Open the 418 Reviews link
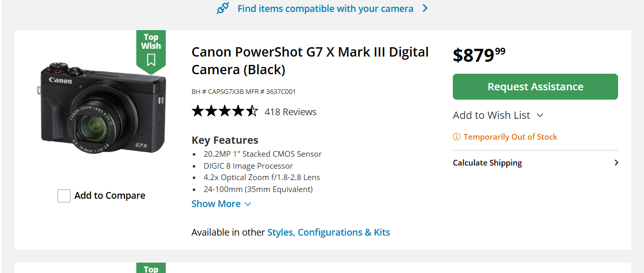 (x=290, y=112)
